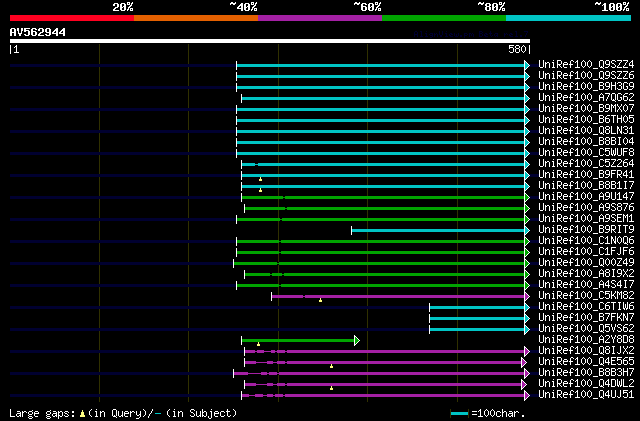The width and height of the screenshot is (640, 421).
Task: Click the yellow query gap marker under B9FR41
Action: [x=260, y=179]
